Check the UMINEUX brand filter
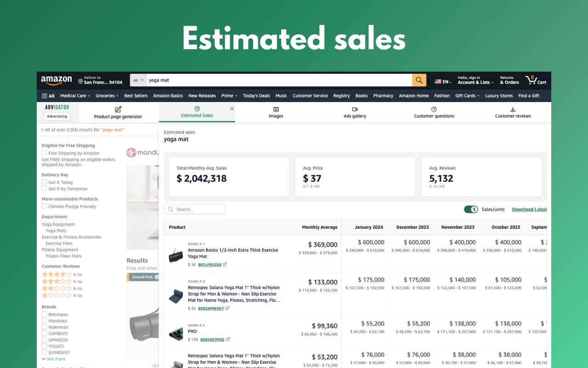The height and width of the screenshot is (368, 588). coord(45,339)
